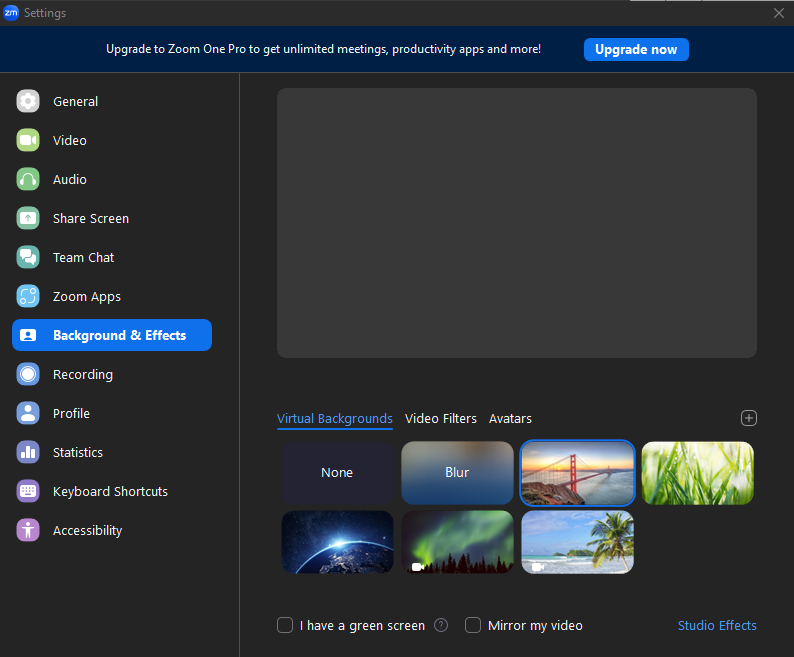Select the Video camera icon in sidebar

coord(28,140)
